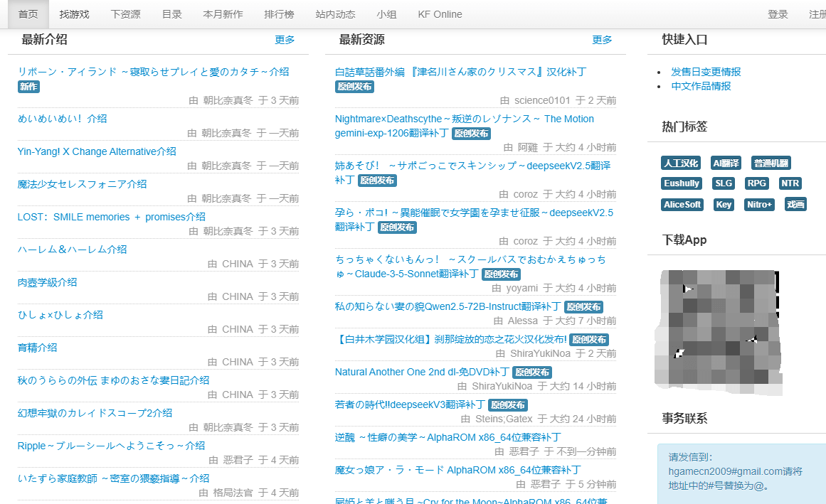The height and width of the screenshot is (504, 826).
Task: Open 孕ら・ポコ! deepseekV2.5翻译补丁 resource
Action: (474, 220)
